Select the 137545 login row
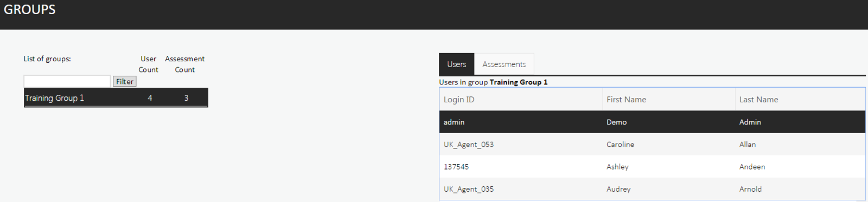The height and width of the screenshot is (202, 868). 652,167
